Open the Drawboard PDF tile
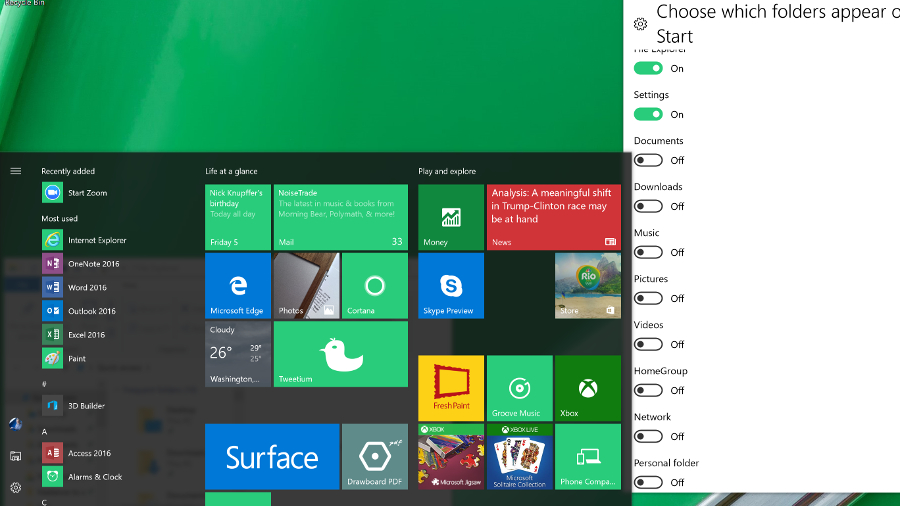The width and height of the screenshot is (900, 506). (x=375, y=457)
